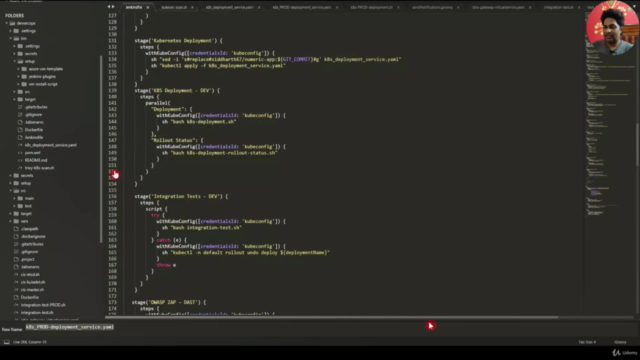Close the Jenkinsfile tab
This screenshot has height=360, width=640.
pos(148,7)
